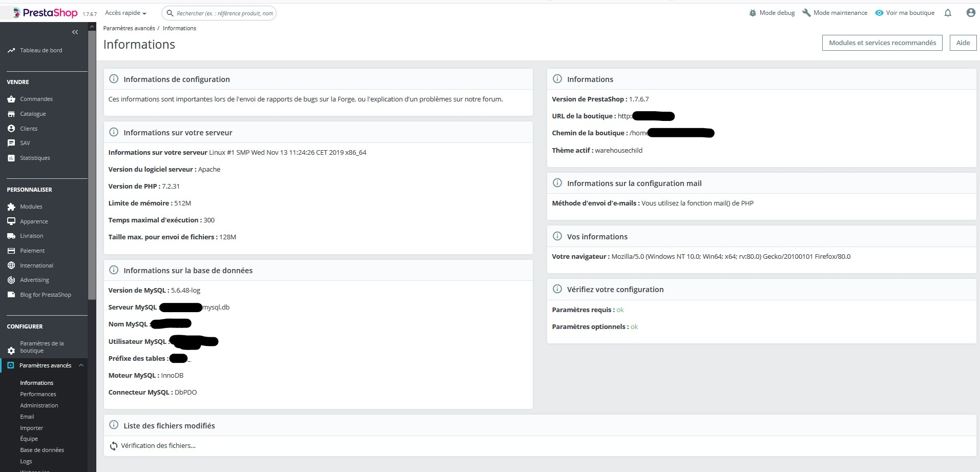This screenshot has height=472, width=980.
Task: Click the Apparence monitor icon
Action: [x=11, y=221]
